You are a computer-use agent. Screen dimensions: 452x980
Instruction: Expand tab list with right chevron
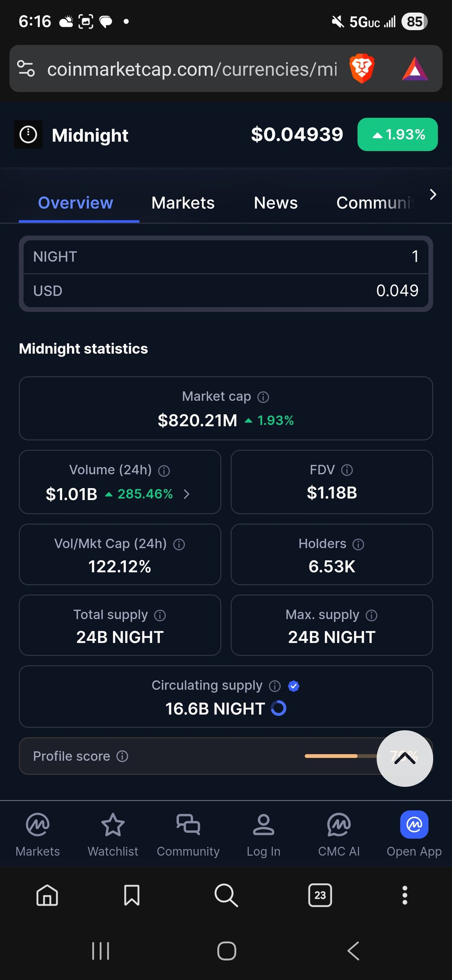(433, 195)
